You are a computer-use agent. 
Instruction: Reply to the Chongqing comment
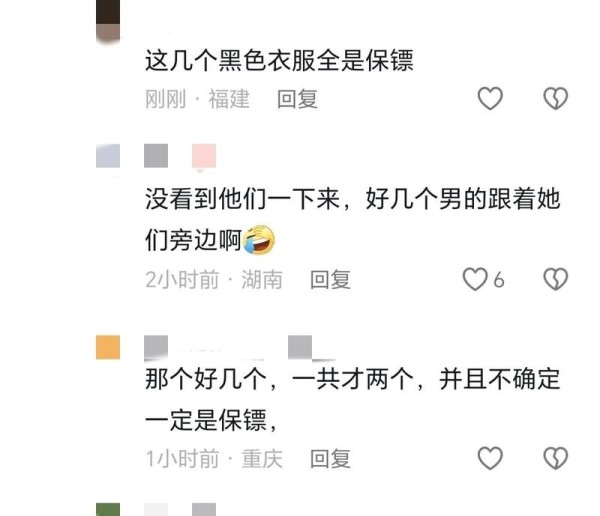(x=330, y=459)
